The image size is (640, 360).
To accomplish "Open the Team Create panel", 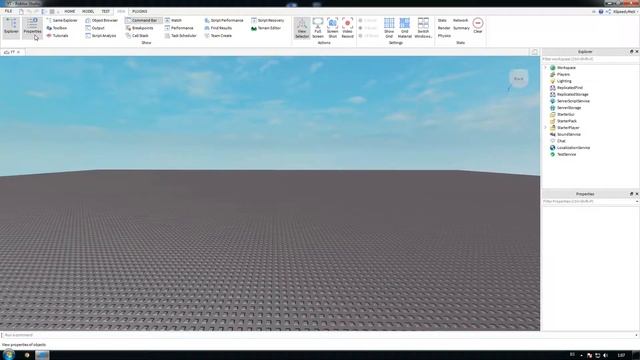I will [218, 36].
